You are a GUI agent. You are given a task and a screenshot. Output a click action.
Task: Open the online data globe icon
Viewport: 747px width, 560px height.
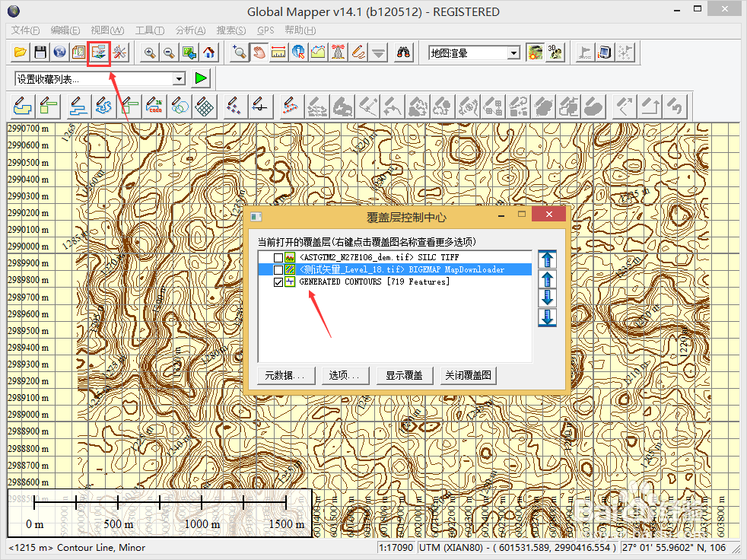(59, 52)
